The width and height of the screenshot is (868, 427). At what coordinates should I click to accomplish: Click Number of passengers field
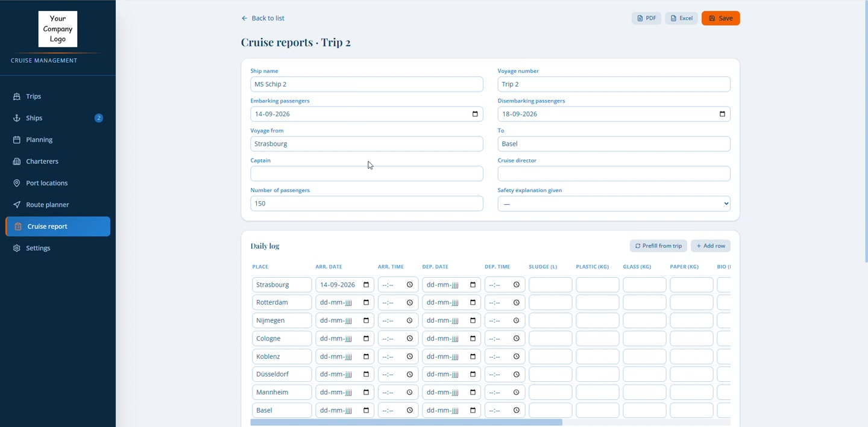coord(366,204)
